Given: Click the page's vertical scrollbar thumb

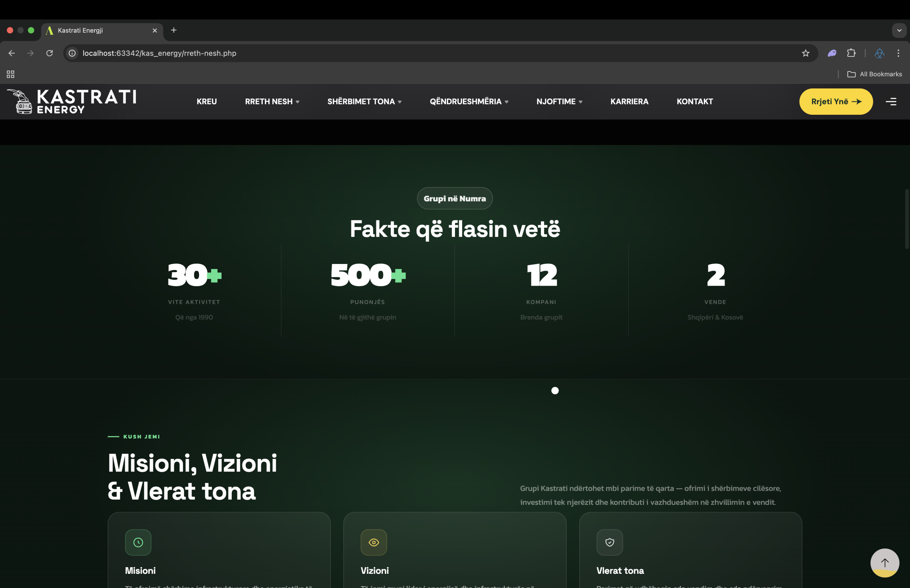Looking at the screenshot, I should (x=906, y=219).
